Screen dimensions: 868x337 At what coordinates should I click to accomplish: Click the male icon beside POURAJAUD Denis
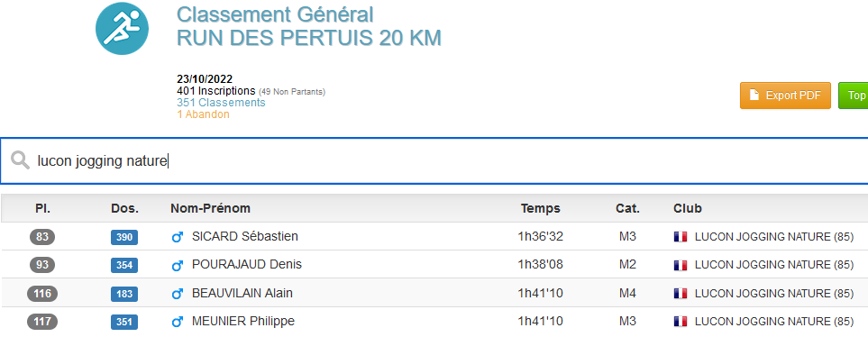point(178,266)
